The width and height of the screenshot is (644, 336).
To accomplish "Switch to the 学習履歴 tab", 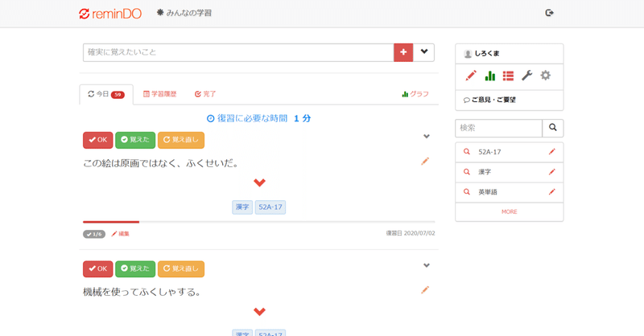I will pyautogui.click(x=159, y=94).
